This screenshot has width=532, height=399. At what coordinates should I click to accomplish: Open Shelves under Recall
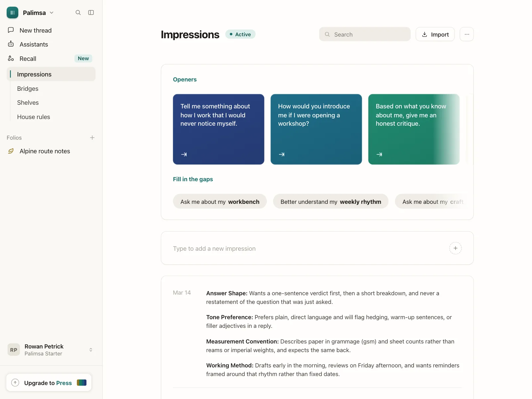point(28,103)
